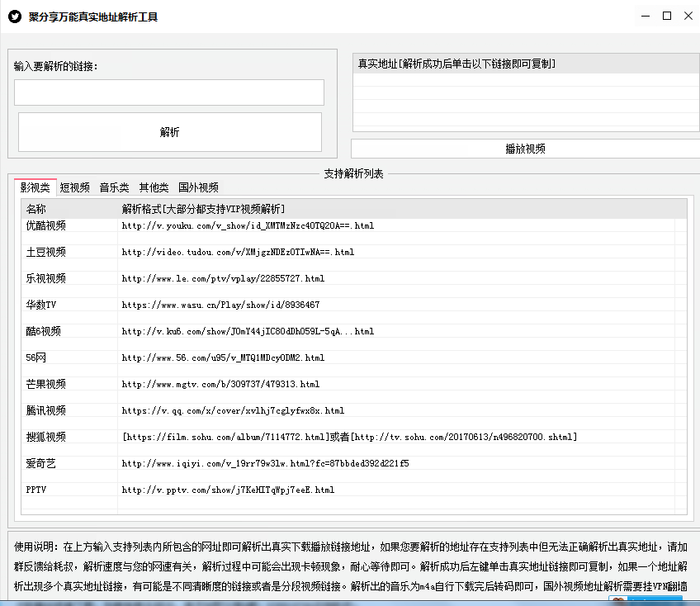Click the v.youku.com example URL
The height and width of the screenshot is (606, 700).
248,225
